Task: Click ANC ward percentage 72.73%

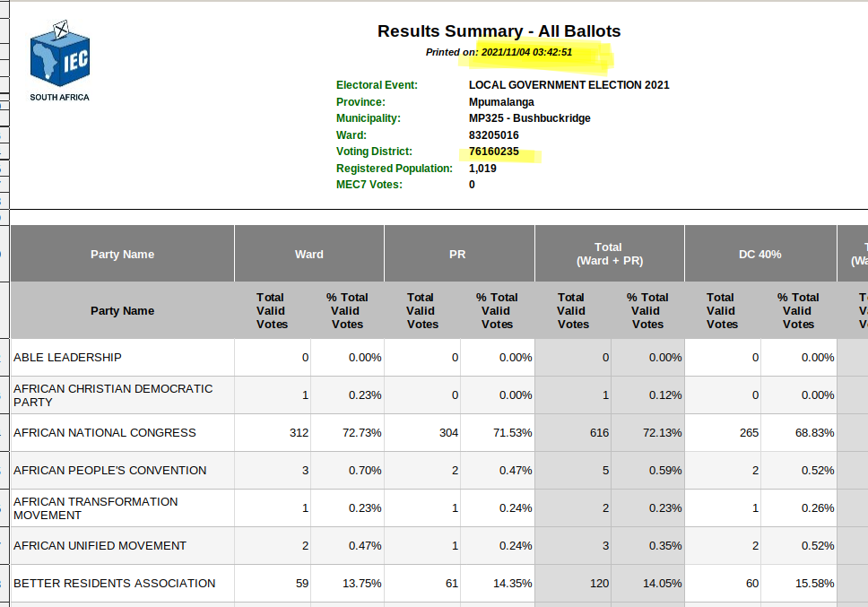Action: pyautogui.click(x=362, y=433)
